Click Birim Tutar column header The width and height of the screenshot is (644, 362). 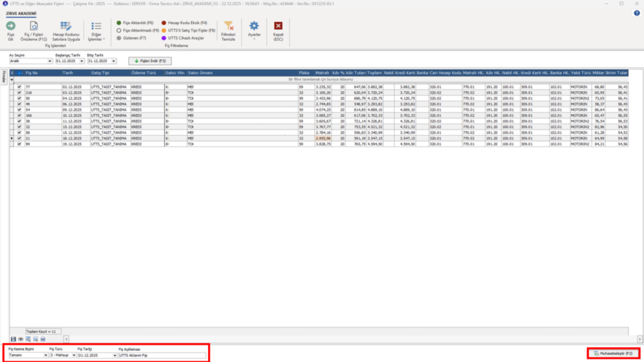click(617, 73)
